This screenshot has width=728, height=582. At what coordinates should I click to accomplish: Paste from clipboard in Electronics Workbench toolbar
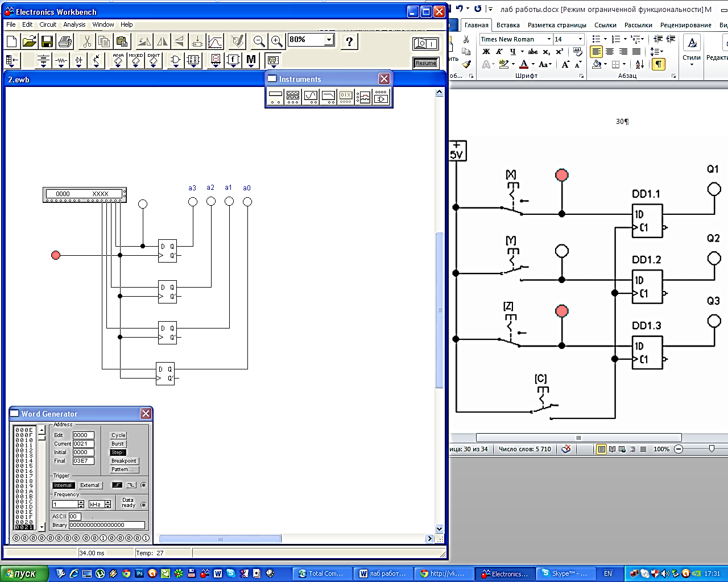(122, 41)
